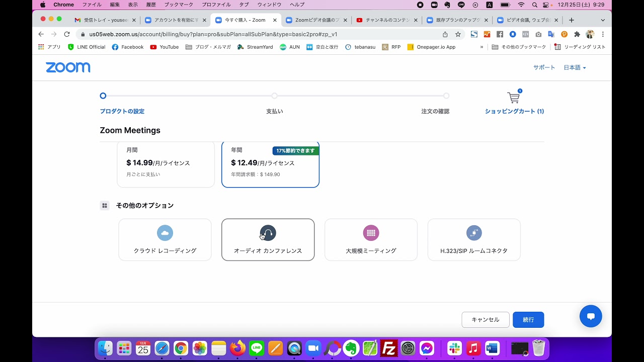Open the ブックマーク menu
This screenshot has height=362, width=644.
pos(179,5)
